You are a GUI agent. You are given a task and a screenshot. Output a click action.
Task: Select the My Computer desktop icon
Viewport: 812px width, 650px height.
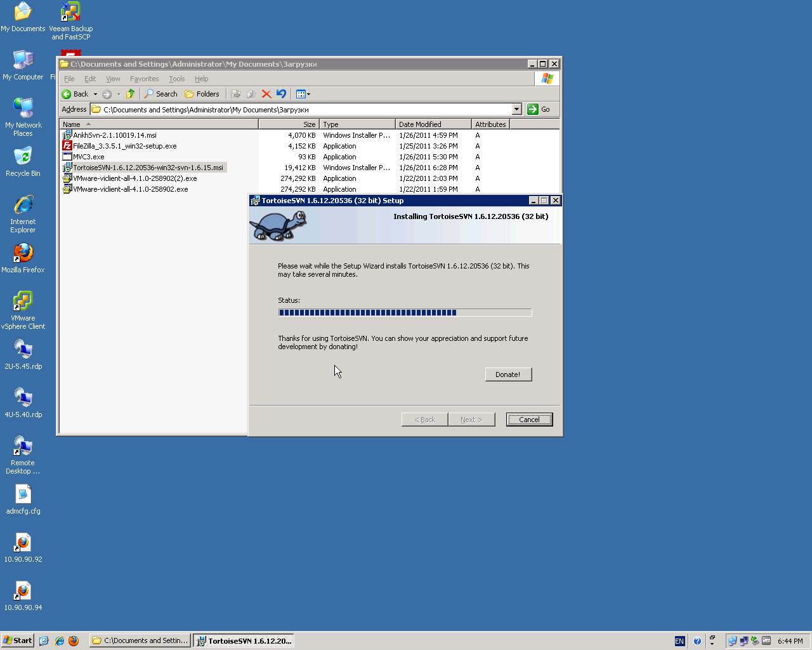click(23, 65)
